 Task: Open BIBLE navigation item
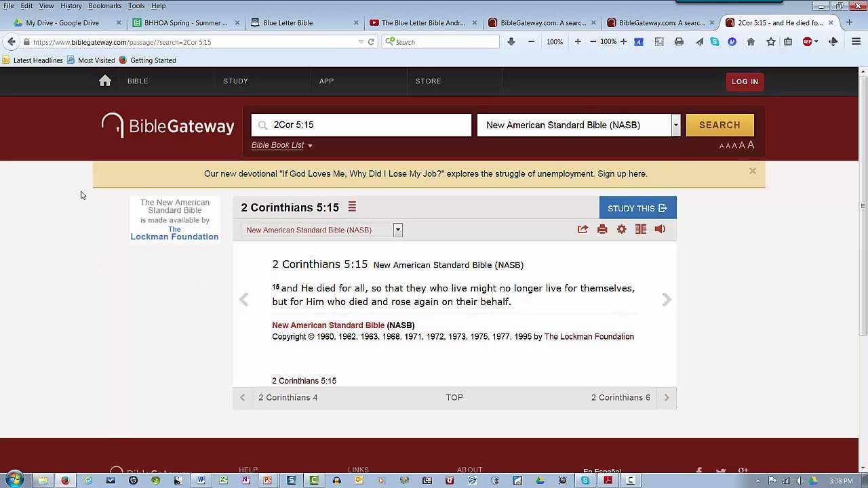click(138, 81)
